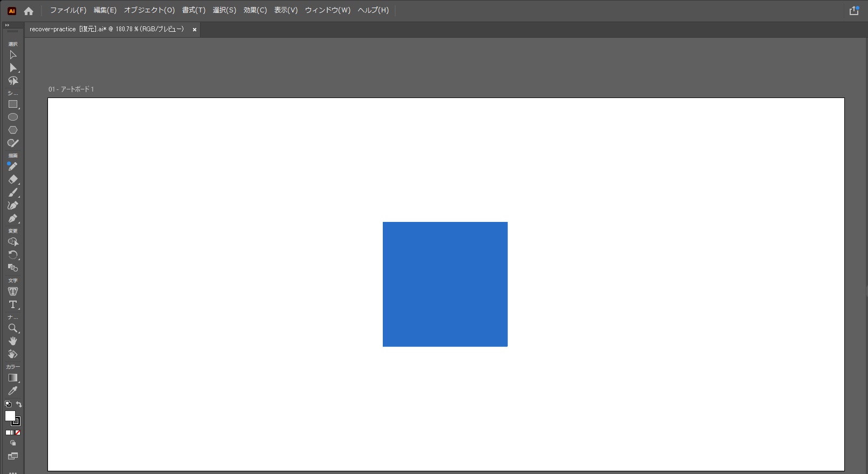This screenshot has height=474, width=868.
Task: Click the Share icon at top right
Action: pos(854,11)
